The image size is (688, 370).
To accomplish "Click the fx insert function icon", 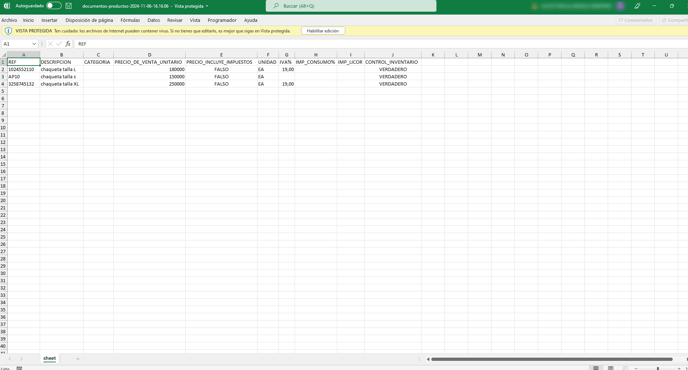I will tap(68, 44).
